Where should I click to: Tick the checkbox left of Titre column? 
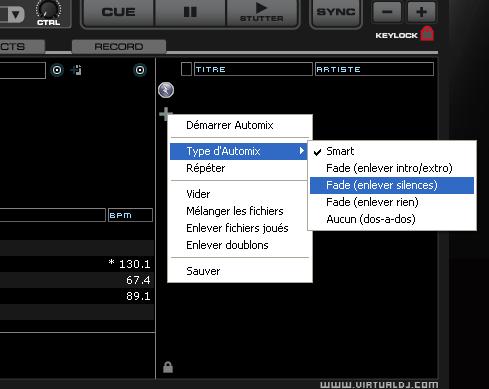[x=186, y=69]
